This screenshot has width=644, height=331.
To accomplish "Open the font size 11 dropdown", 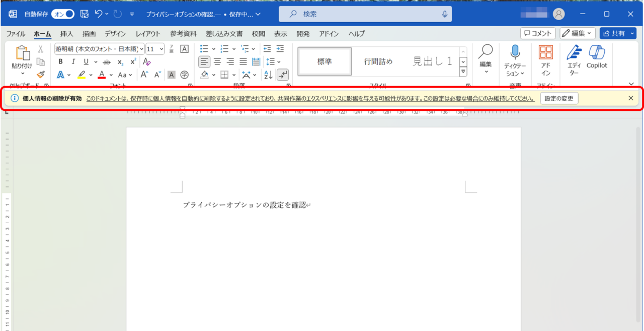I will 161,49.
